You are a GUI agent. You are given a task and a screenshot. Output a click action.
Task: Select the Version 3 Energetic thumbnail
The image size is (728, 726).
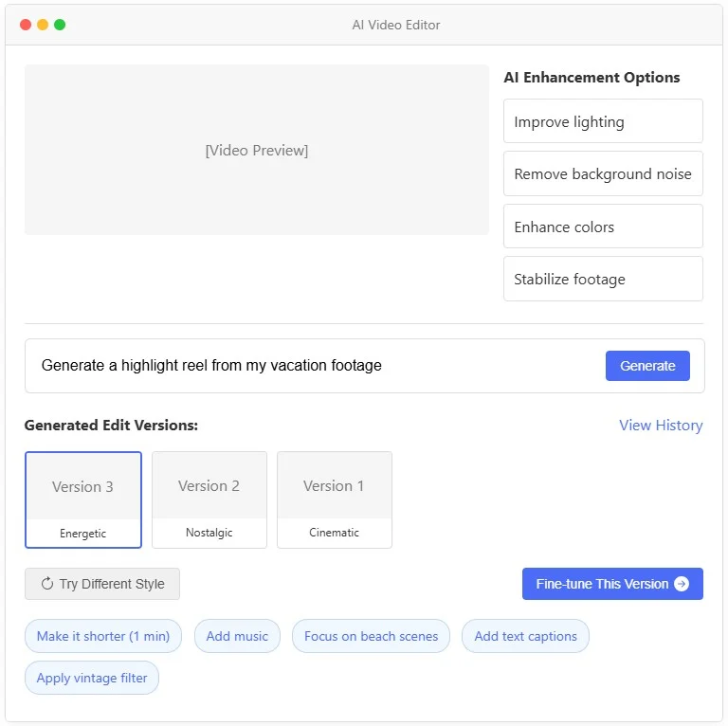(83, 499)
